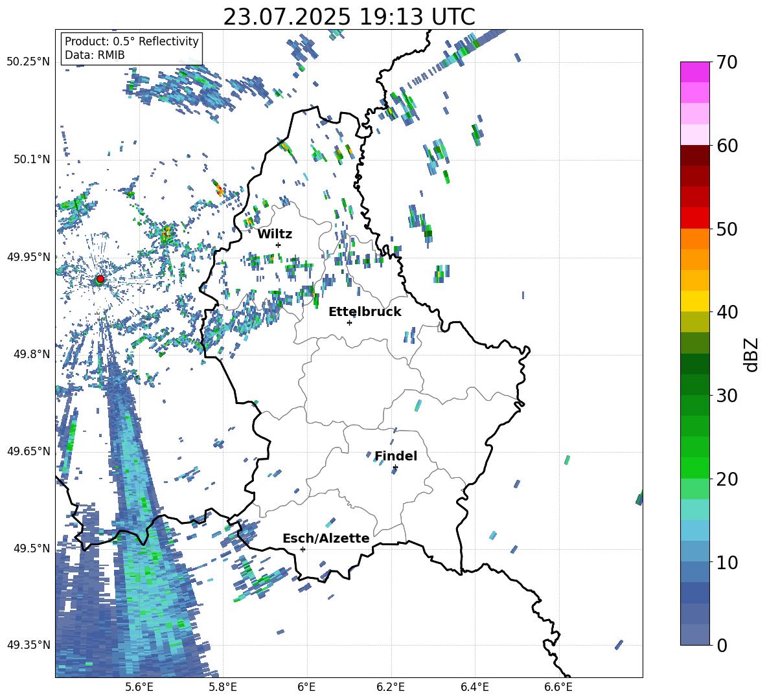Viewport: 767px width, 700px height.
Task: Click the 'Product: 0.5° Reflectivity' text
Action: 132,41
